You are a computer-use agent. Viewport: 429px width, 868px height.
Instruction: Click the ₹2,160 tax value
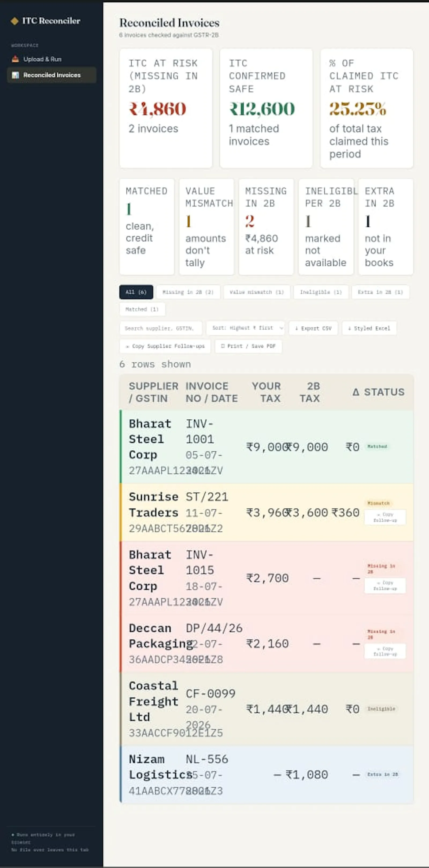click(267, 644)
